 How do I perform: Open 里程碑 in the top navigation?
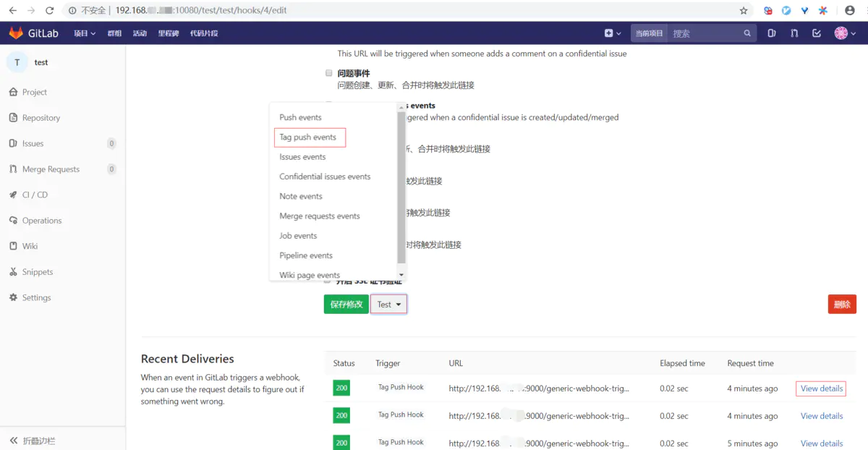pos(169,33)
